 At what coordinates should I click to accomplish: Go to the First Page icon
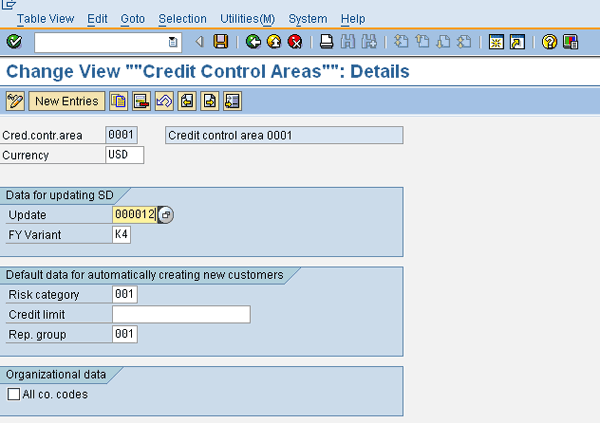pyautogui.click(x=401, y=41)
